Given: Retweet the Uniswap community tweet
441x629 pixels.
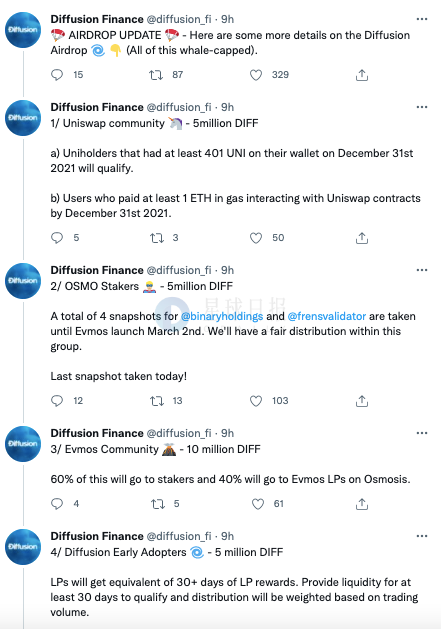Looking at the screenshot, I should 156,238.
